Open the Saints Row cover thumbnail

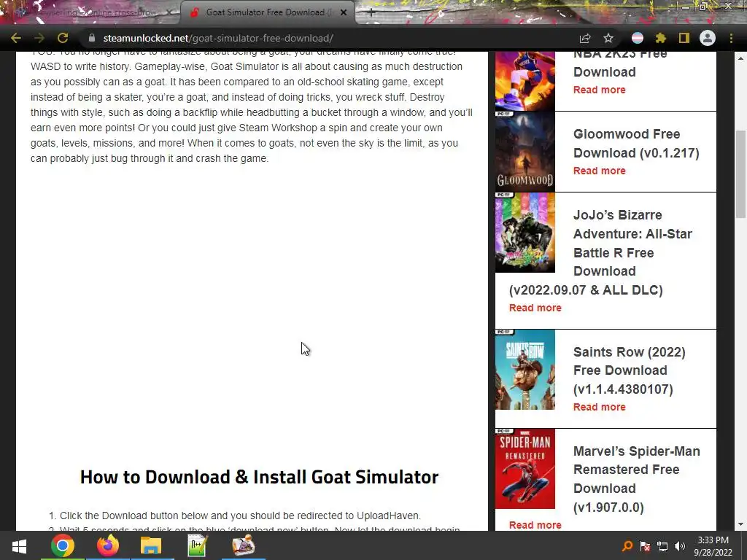click(525, 370)
